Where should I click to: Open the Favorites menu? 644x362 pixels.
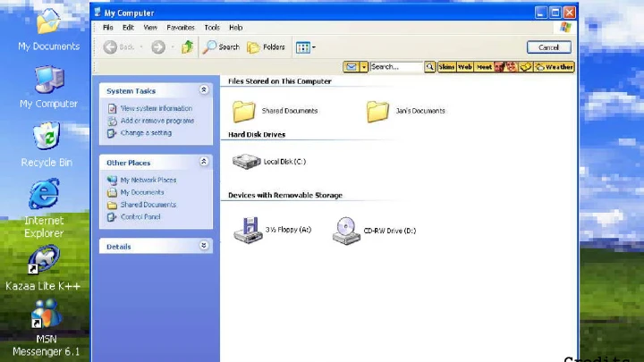click(181, 28)
